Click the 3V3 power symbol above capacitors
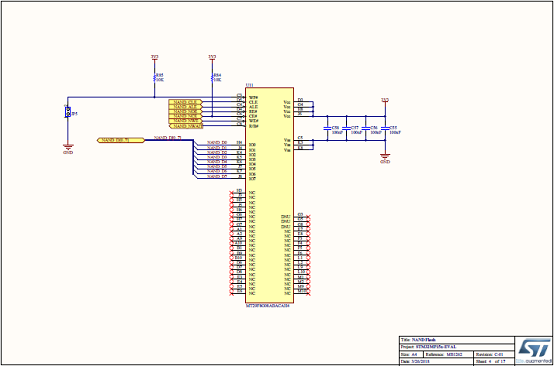 (385, 101)
